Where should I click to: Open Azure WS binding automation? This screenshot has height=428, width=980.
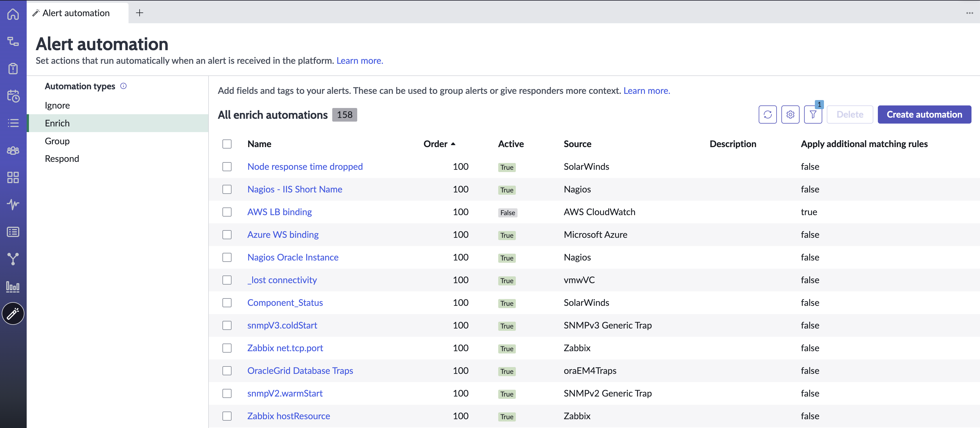pos(283,234)
